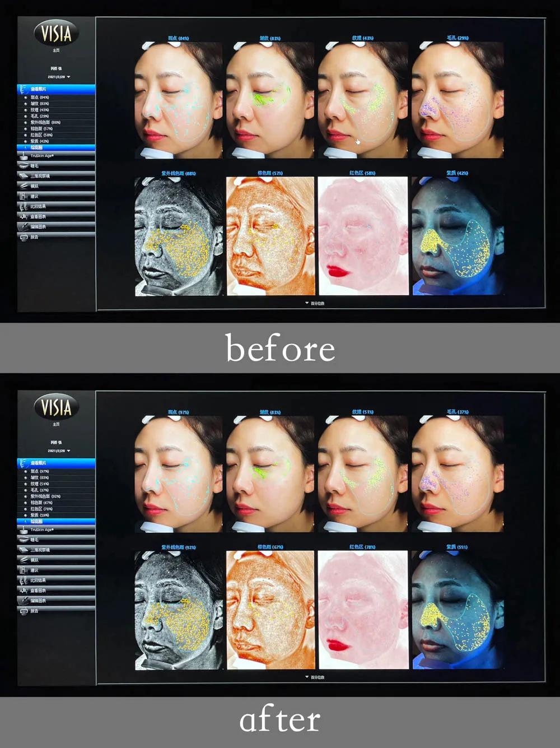The height and width of the screenshot is (748, 560).
Task: Click the edit charts (编辑图表) pencil icon in the after screen
Action: pos(24,600)
